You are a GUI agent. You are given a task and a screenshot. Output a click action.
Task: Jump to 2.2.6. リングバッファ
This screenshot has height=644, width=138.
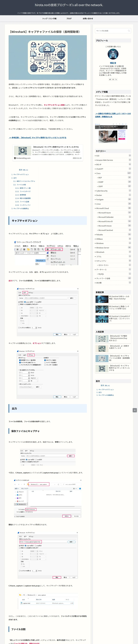[23, 205]
